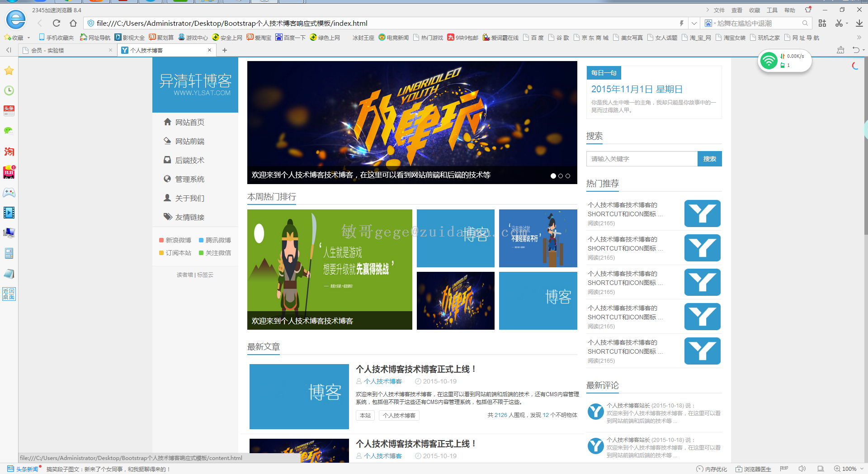868x474 pixels.
Task: Click the lightning speed mode icon
Action: (x=682, y=23)
